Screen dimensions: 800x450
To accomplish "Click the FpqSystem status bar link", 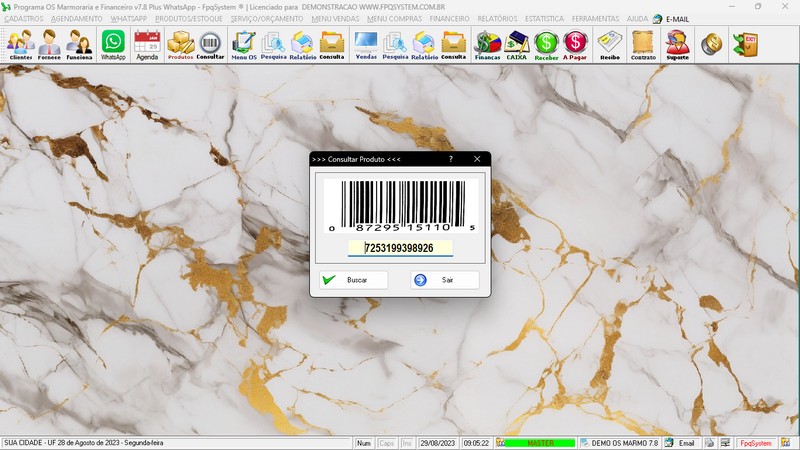I will tap(756, 443).
